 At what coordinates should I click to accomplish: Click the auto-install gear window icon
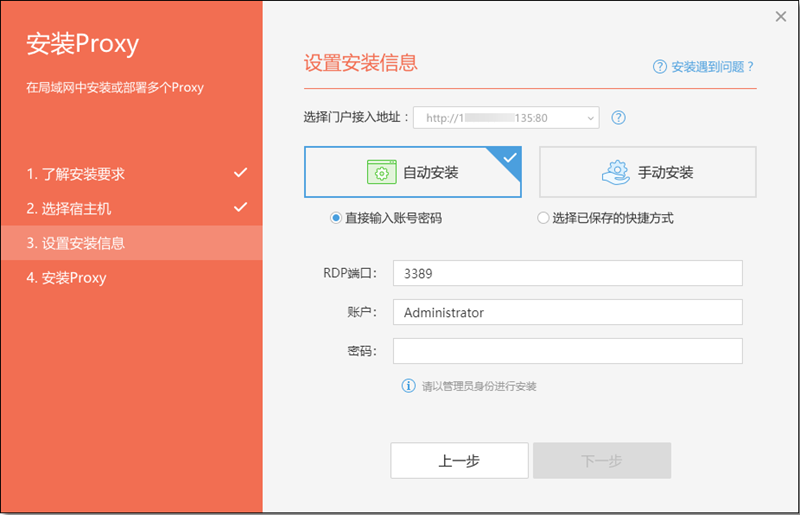(380, 172)
